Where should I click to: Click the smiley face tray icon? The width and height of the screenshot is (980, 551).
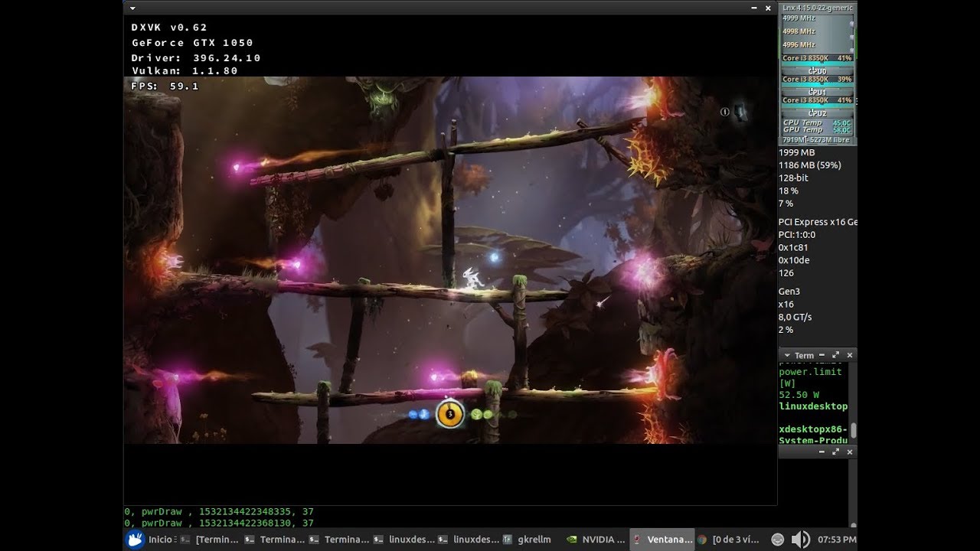tap(777, 540)
